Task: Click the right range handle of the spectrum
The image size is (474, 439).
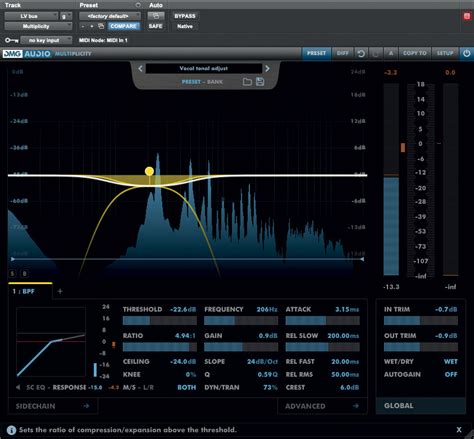Action: pyautogui.click(x=362, y=259)
